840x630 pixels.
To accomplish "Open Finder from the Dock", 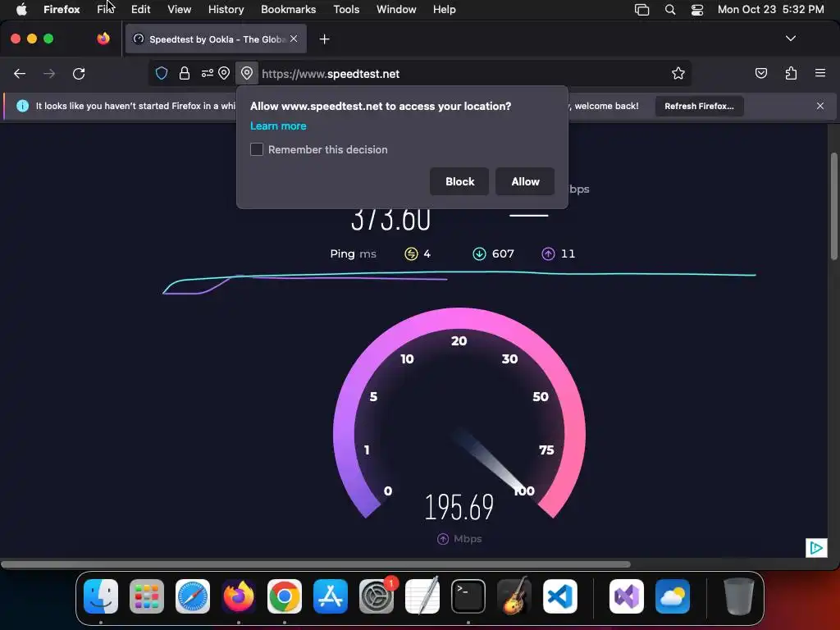I will [x=101, y=596].
